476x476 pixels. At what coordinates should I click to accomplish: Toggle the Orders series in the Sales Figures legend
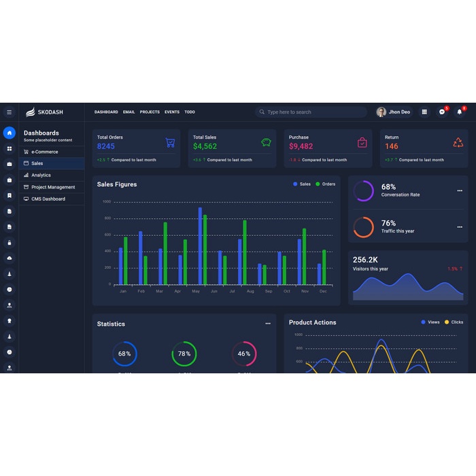coord(326,184)
